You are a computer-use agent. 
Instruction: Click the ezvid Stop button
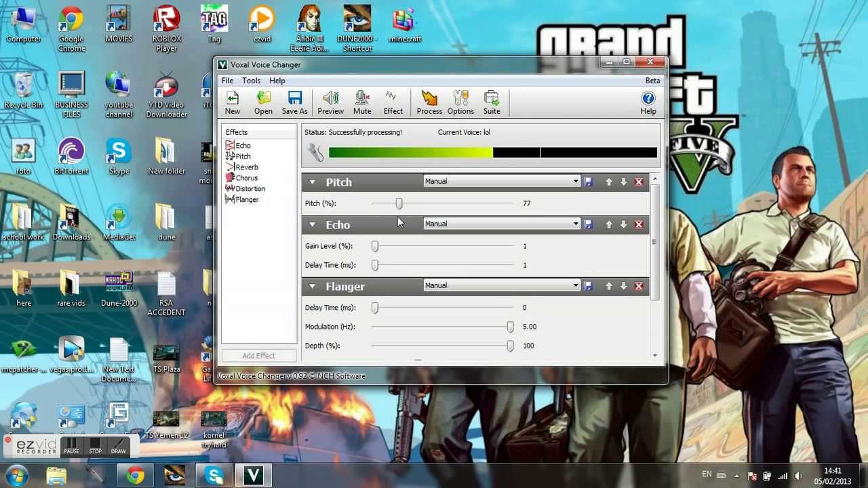point(96,446)
